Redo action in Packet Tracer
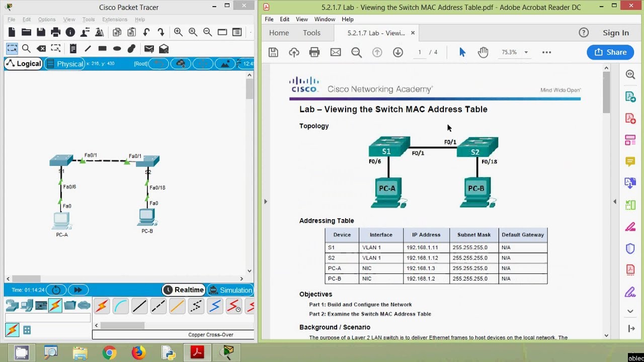The image size is (644, 362). [x=161, y=32]
